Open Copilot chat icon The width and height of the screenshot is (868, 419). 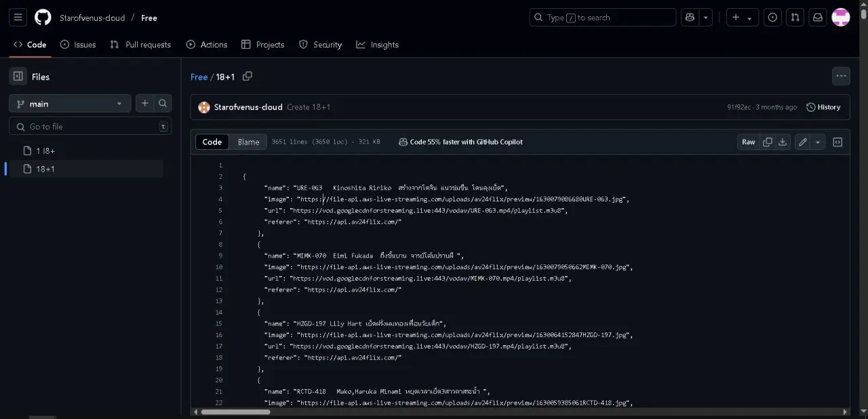point(690,18)
